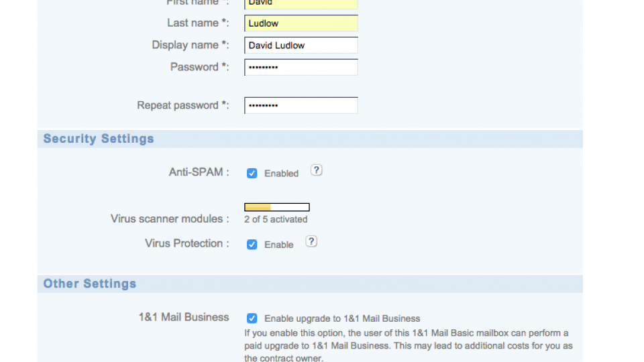Toggle the Virus Protection Enable checkbox

pos(252,245)
